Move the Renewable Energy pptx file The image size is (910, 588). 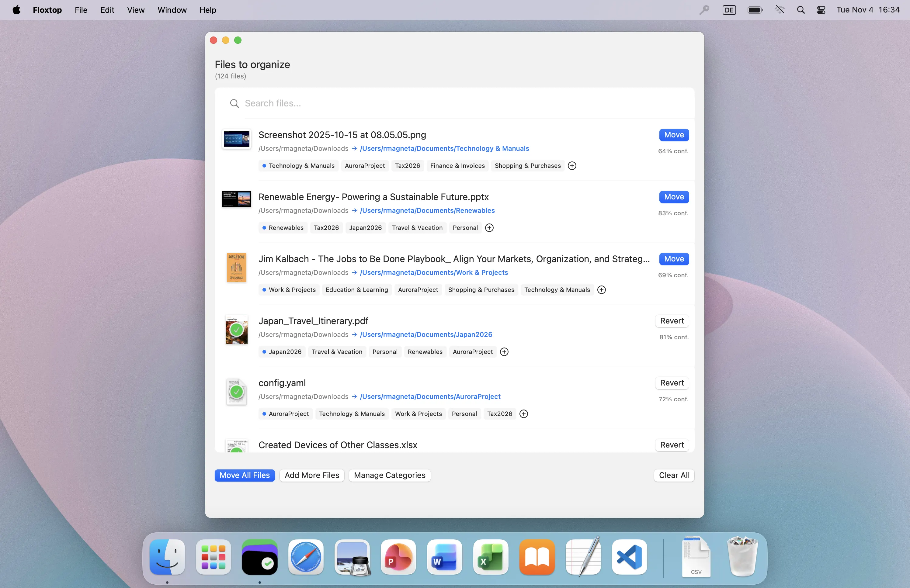674,197
